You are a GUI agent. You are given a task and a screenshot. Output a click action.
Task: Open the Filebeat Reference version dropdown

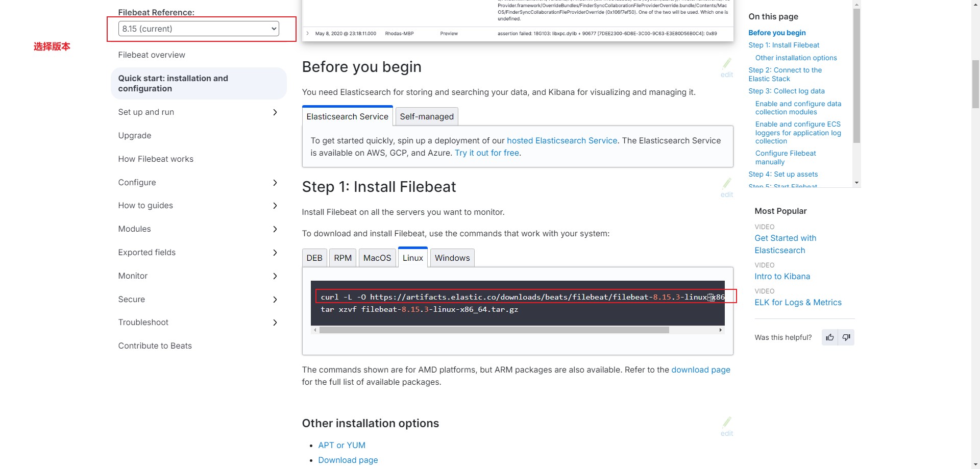[x=199, y=29]
